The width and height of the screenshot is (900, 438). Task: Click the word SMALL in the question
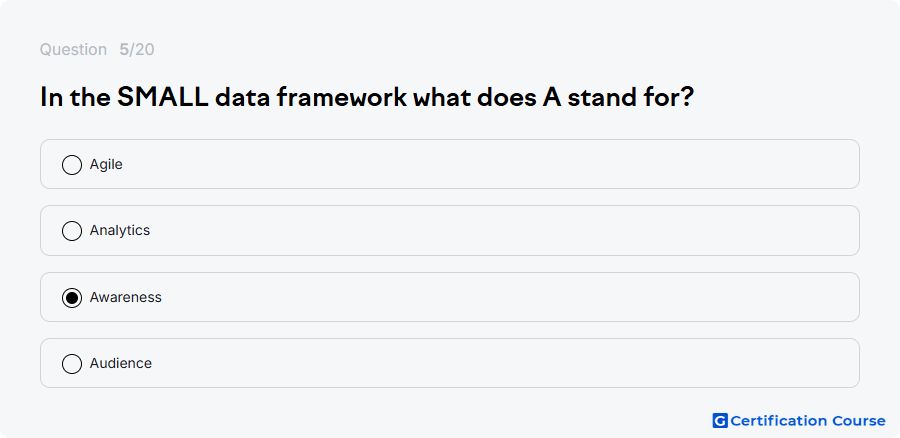click(x=162, y=97)
